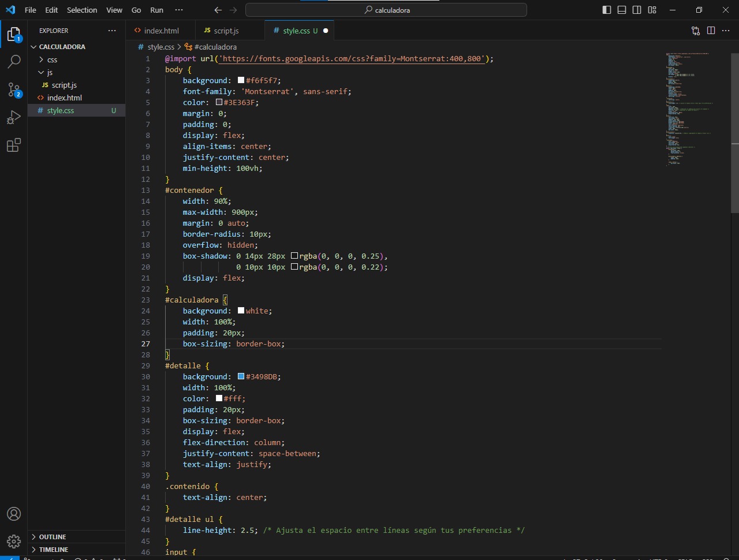The width and height of the screenshot is (739, 560).
Task: Open color picker for #f6f5f7 swatch
Action: click(241, 80)
